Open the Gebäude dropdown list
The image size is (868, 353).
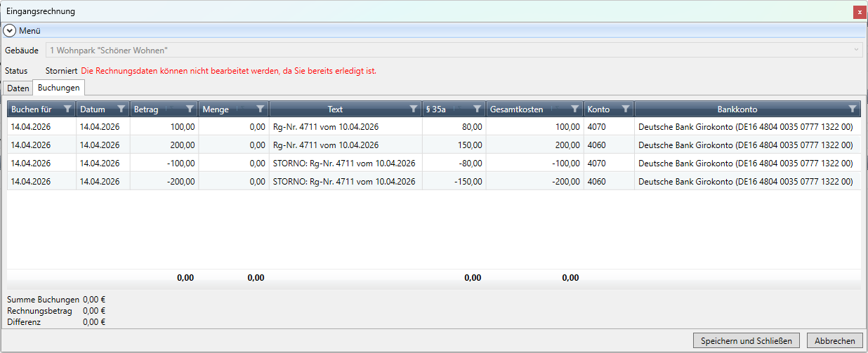coord(856,51)
